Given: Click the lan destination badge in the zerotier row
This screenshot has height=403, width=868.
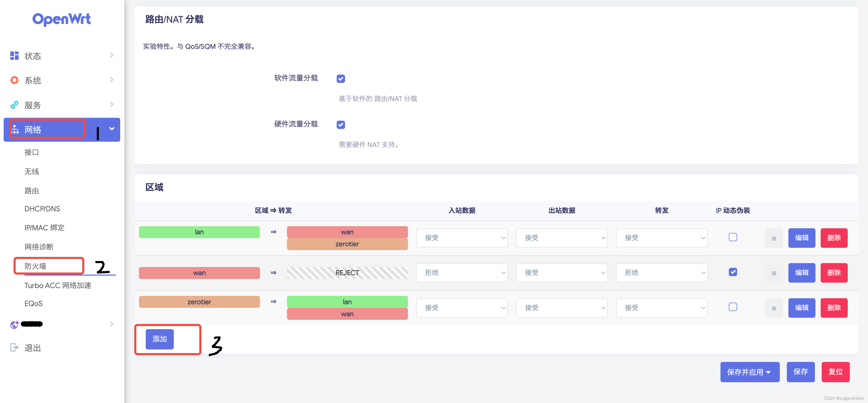Looking at the screenshot, I should point(347,302).
